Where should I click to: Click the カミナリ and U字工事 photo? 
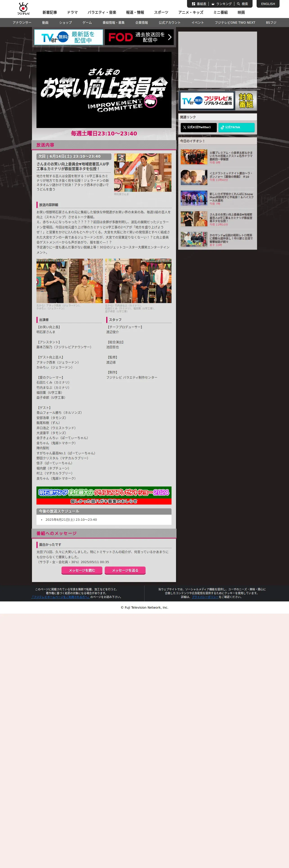(138, 281)
